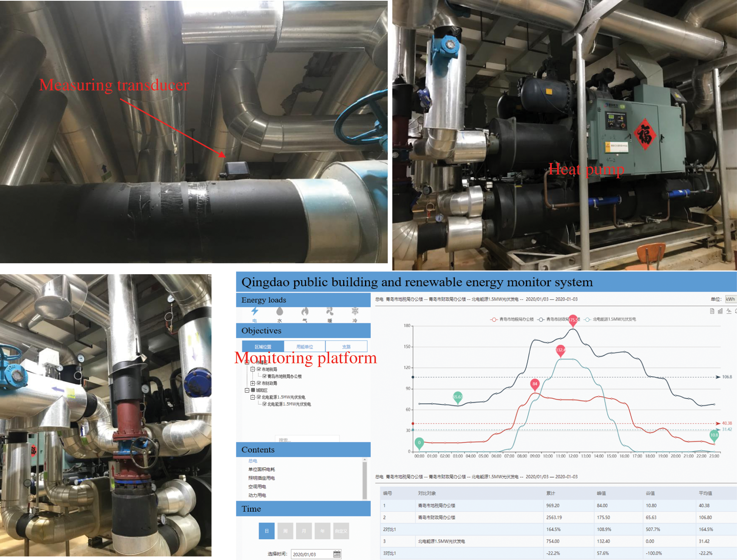Select 空调用电 in Contents list

(257, 487)
